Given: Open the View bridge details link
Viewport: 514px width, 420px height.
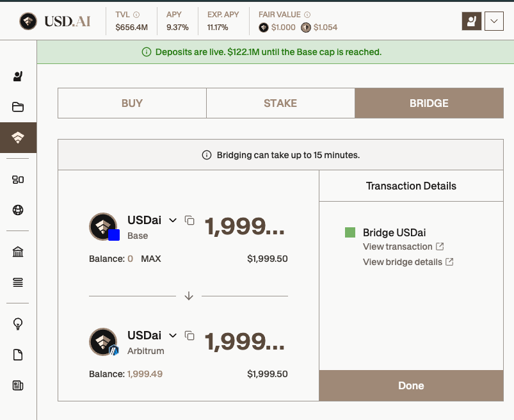Looking at the screenshot, I should click(408, 262).
